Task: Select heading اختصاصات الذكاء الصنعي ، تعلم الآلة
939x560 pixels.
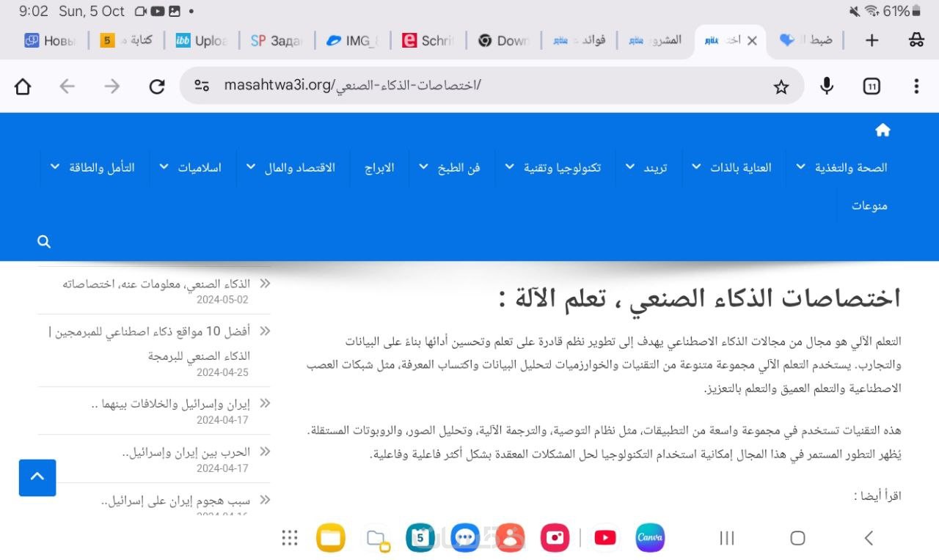Action: [699, 298]
